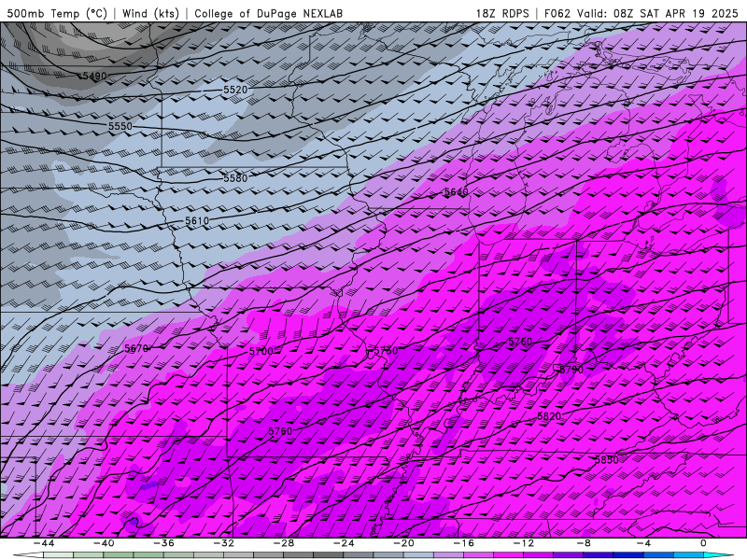Click the -32 temperature scale label
This screenshot has height=560, width=747.
(224, 543)
